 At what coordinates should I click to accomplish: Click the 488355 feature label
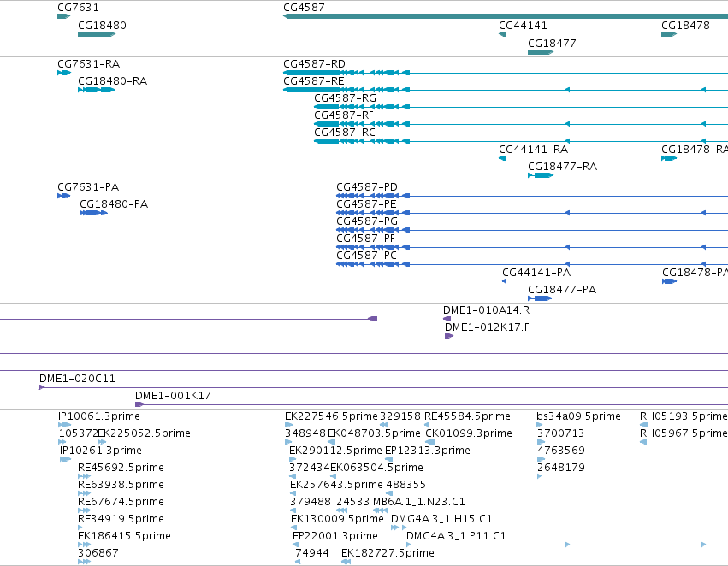click(405, 486)
